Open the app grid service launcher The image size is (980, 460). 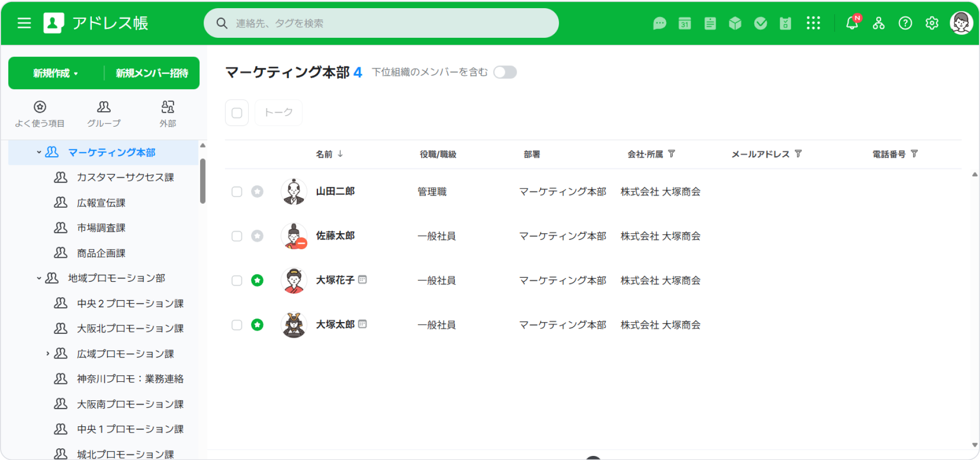coord(814,23)
